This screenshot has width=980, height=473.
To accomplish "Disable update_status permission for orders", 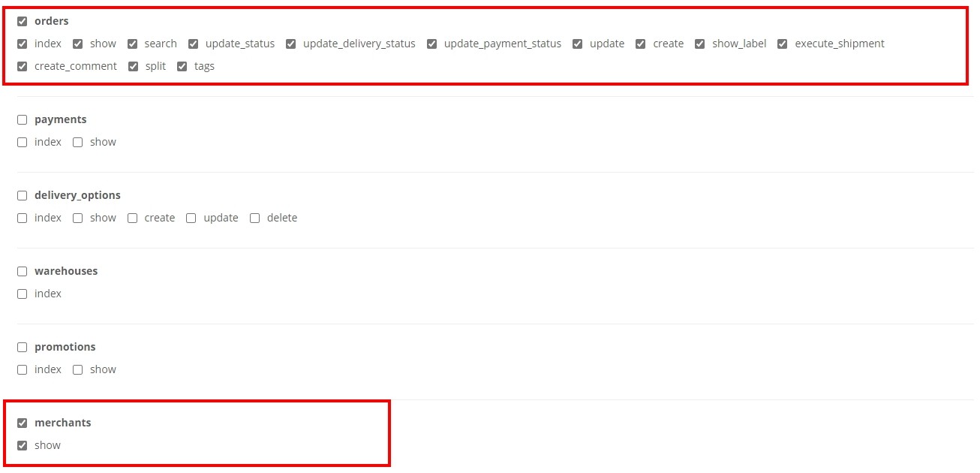I will point(194,44).
